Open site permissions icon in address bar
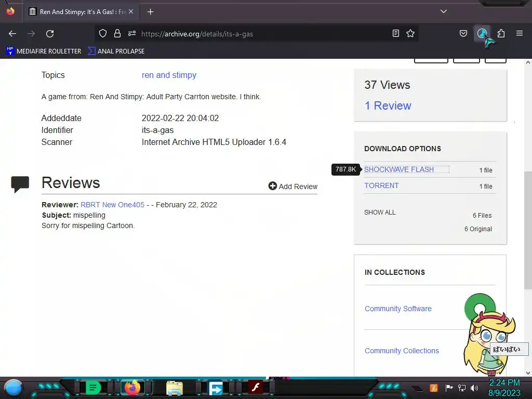532x399 pixels. tap(132, 33)
